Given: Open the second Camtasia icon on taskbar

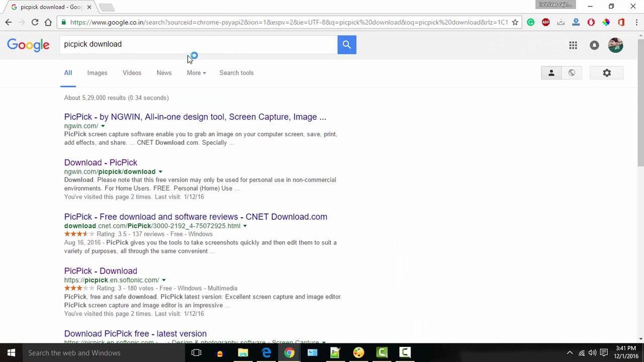Looking at the screenshot, I should [405, 353].
